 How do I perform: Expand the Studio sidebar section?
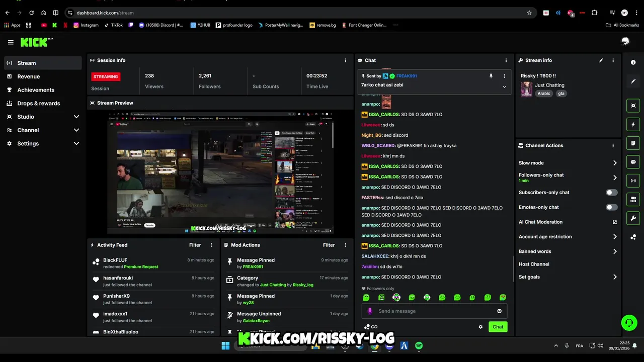coord(76,117)
